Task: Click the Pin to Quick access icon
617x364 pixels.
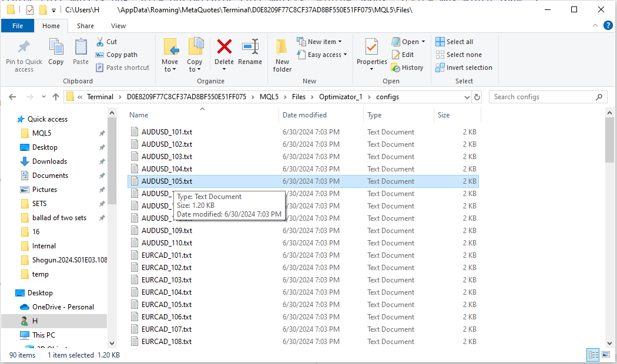Action: tap(24, 54)
